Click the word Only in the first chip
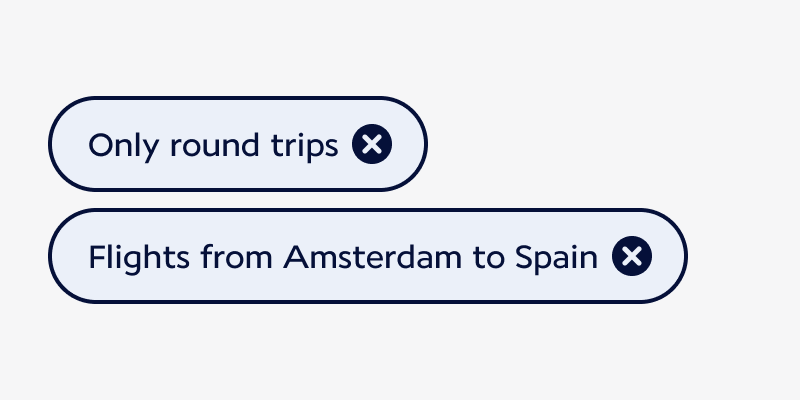 113,146
